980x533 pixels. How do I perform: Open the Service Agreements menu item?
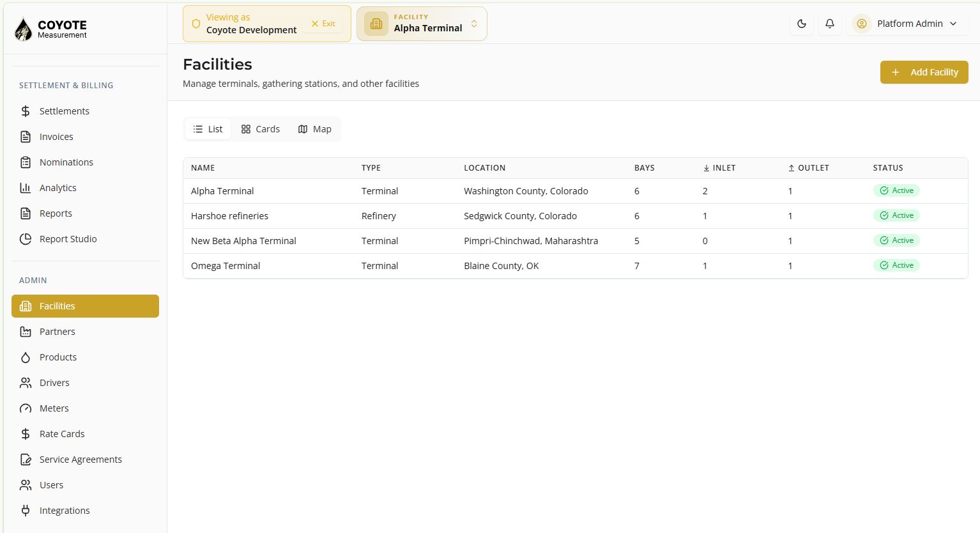85,460
